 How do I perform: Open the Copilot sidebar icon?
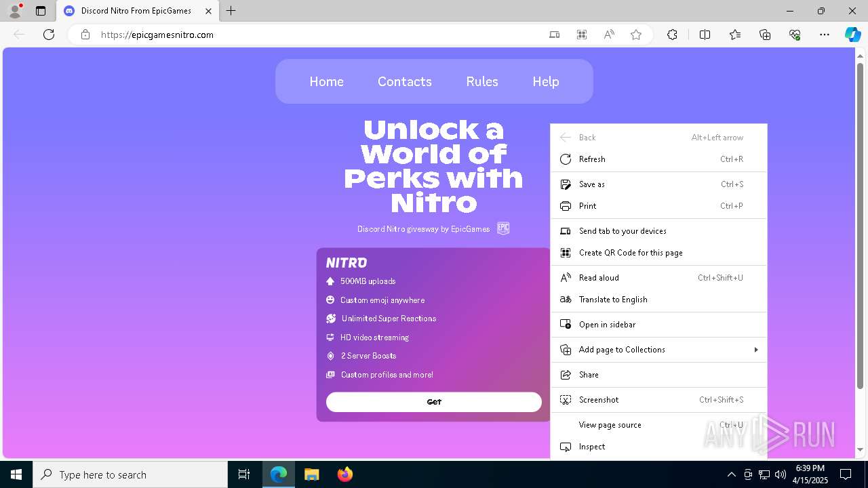pos(852,35)
